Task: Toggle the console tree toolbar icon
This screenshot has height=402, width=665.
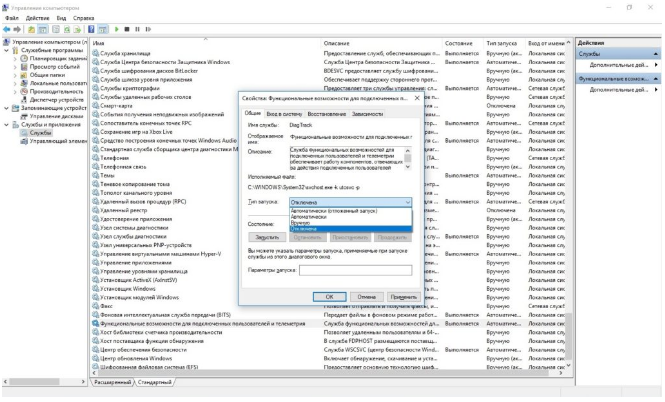Action: [x=43, y=29]
